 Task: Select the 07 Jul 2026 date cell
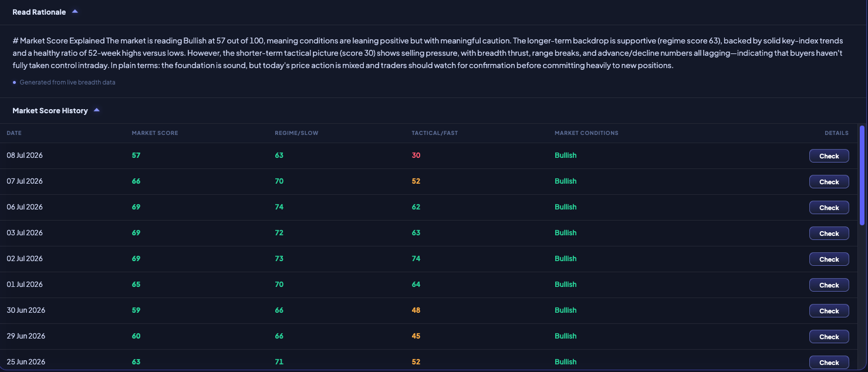[x=25, y=181]
